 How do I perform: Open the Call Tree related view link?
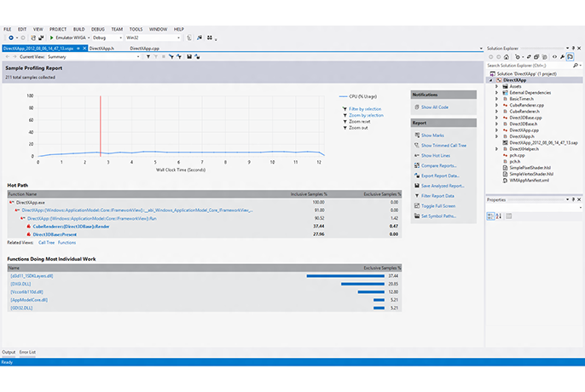point(46,242)
